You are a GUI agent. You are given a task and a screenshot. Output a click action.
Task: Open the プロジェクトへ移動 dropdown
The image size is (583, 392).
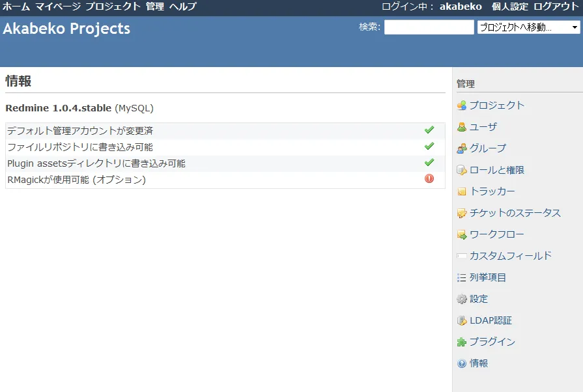pyautogui.click(x=528, y=27)
